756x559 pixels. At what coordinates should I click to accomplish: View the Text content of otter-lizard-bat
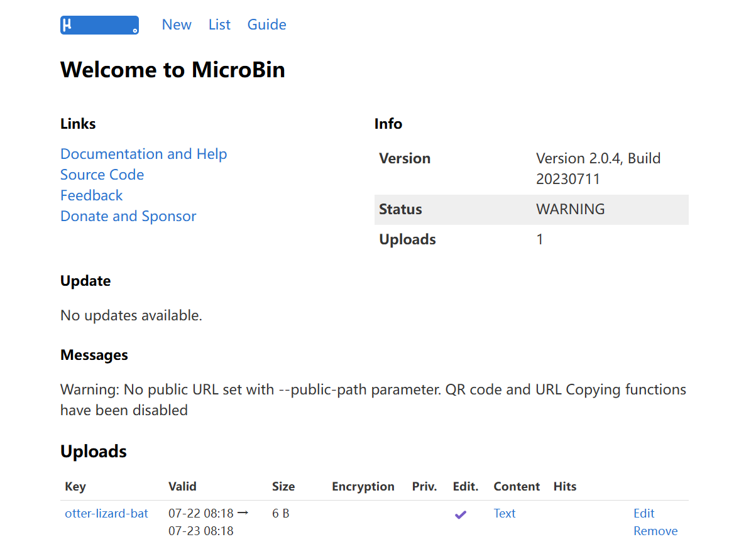click(505, 513)
